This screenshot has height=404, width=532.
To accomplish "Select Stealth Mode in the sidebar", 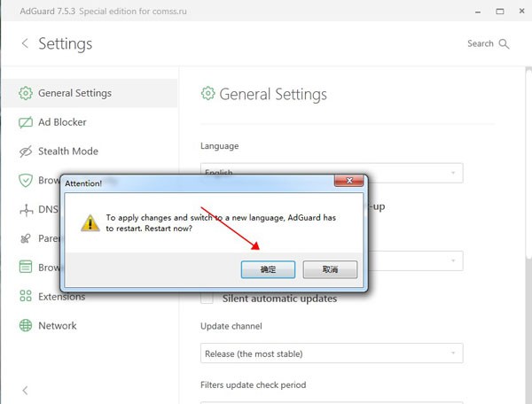I will pyautogui.click(x=68, y=151).
